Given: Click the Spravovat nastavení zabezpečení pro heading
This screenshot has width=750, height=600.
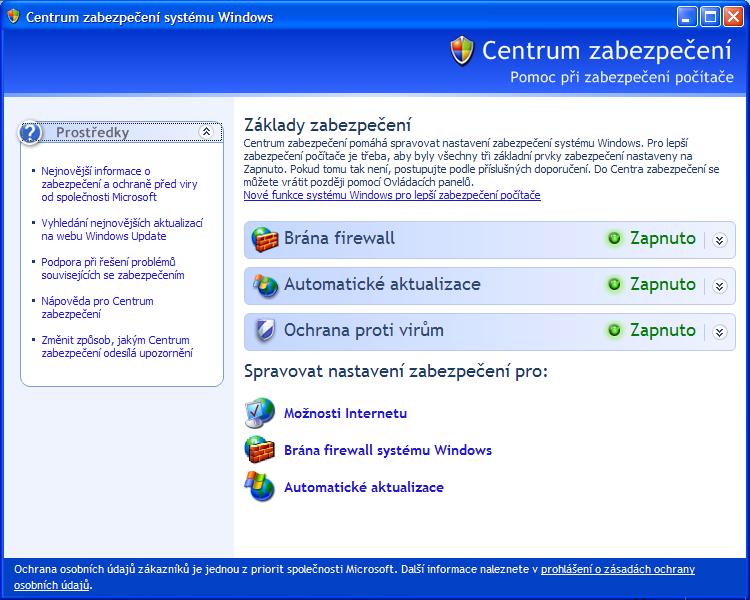Looking at the screenshot, I should 396,371.
